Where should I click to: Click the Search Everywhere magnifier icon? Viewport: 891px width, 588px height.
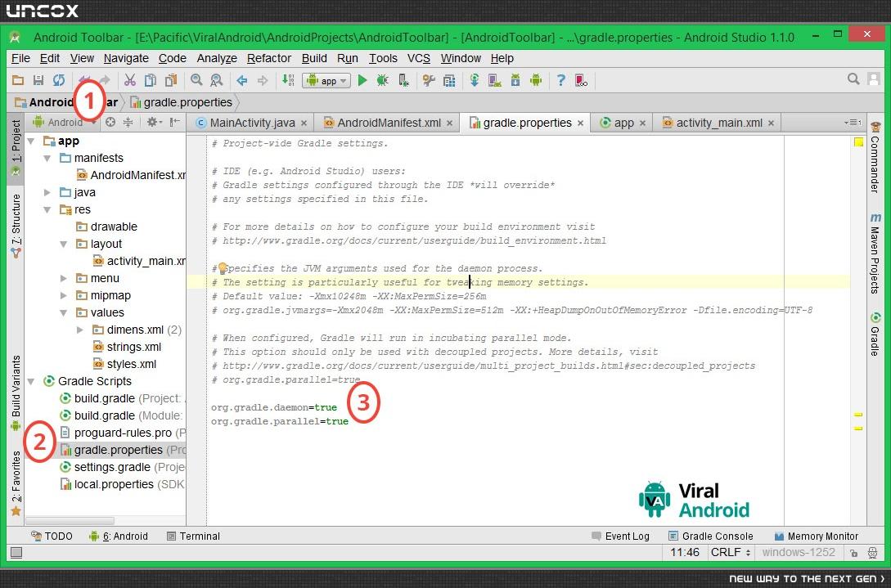tap(853, 79)
